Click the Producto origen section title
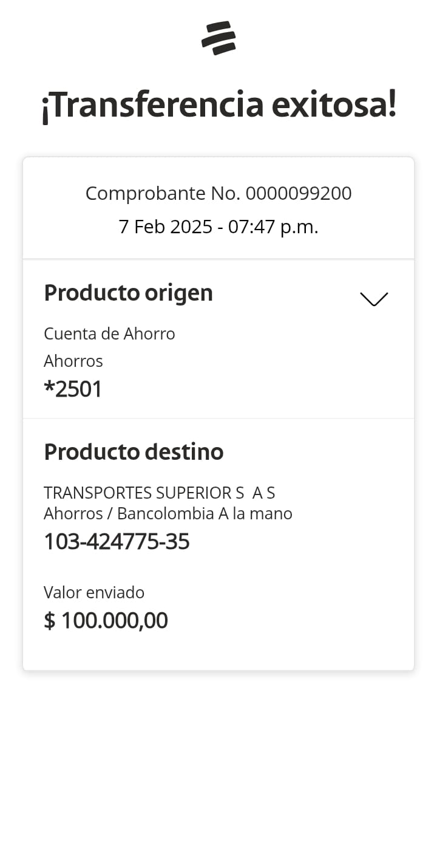This screenshot has width=437, height=868. click(x=128, y=293)
